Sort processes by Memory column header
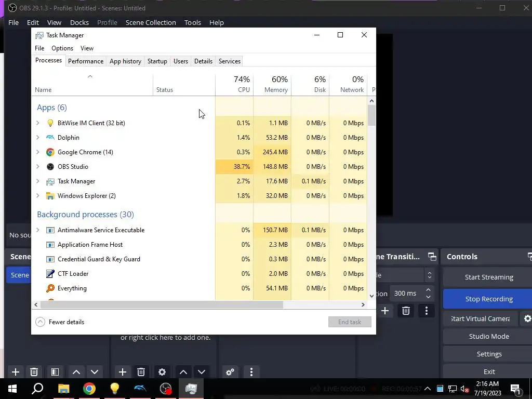 point(272,84)
